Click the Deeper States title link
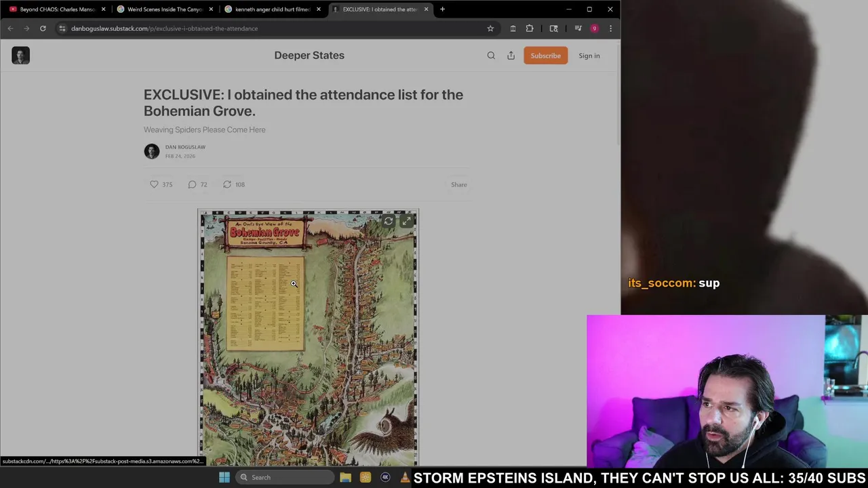Screen dimensions: 868x488 coord(309,56)
